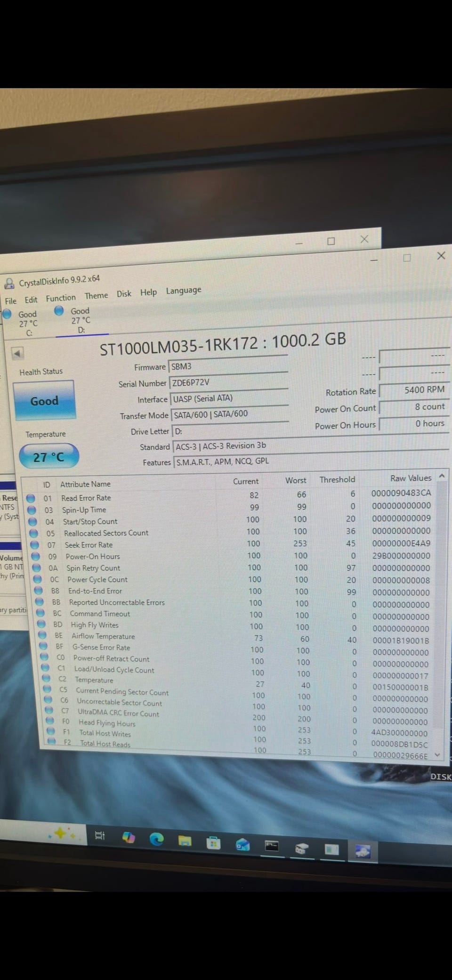The height and width of the screenshot is (980, 452).
Task: Open the Theme menu
Action: [x=96, y=296]
